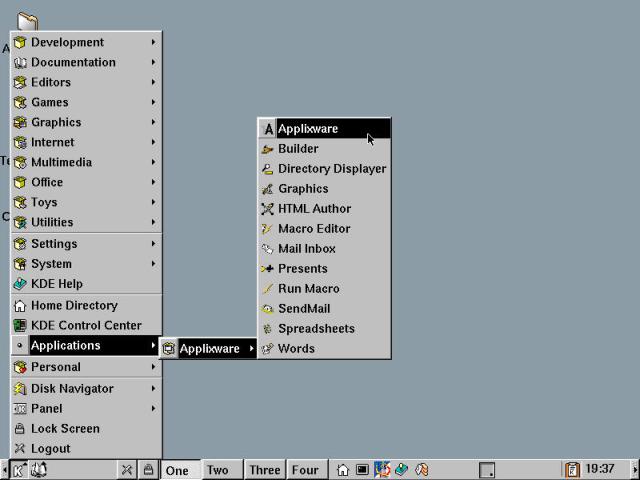The image size is (640, 480).
Task: Switch to virtual desktop Two
Action: [x=217, y=470]
